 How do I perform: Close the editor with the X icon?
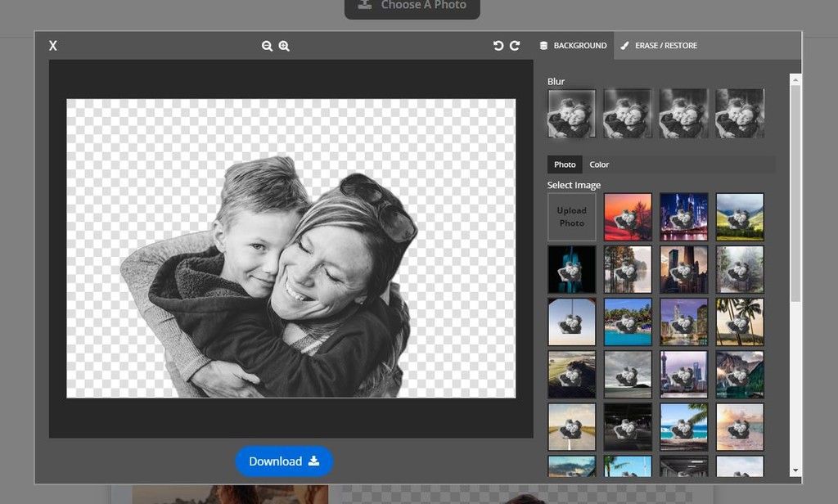click(x=53, y=46)
